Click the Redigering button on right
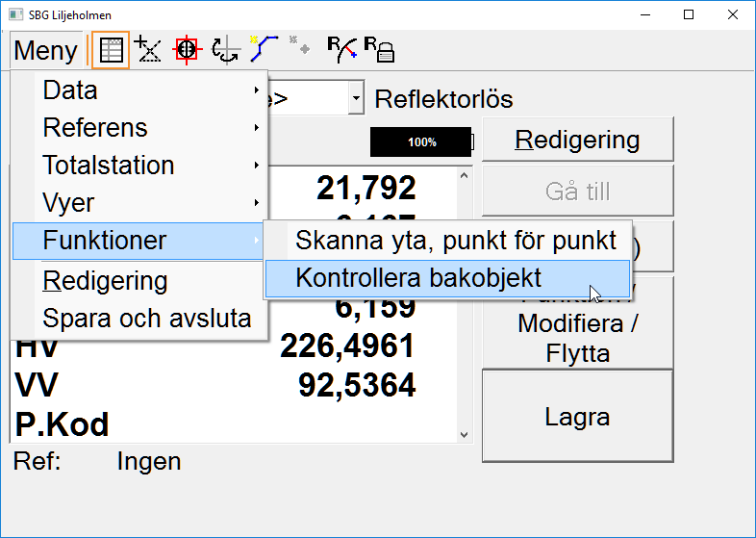The height and width of the screenshot is (538, 756). click(x=577, y=140)
